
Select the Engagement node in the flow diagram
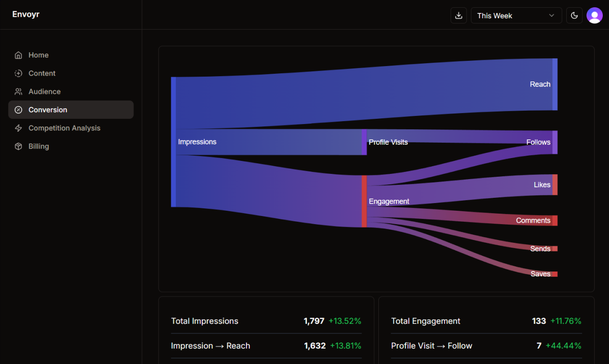click(x=363, y=201)
